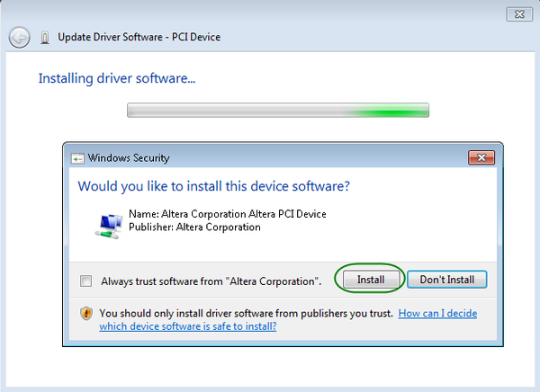Click the Install button

[371, 279]
